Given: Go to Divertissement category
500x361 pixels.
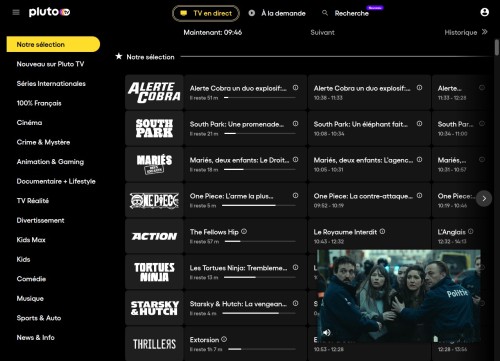Looking at the screenshot, I should pos(40,220).
